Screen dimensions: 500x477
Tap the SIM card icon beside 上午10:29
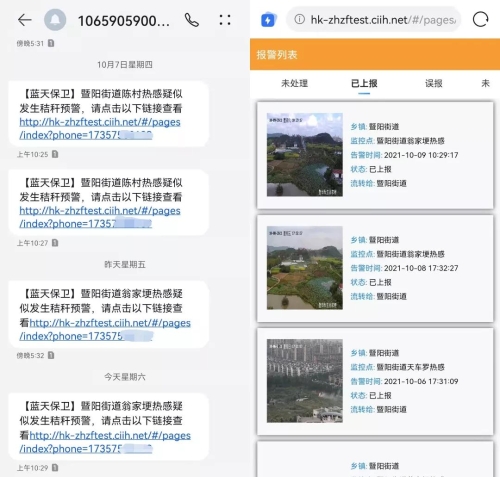(55, 468)
